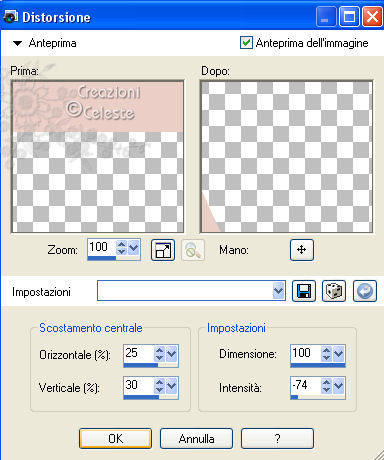Click the fit preview to window icon
Viewport: 384px width, 460px height.
pos(163,250)
